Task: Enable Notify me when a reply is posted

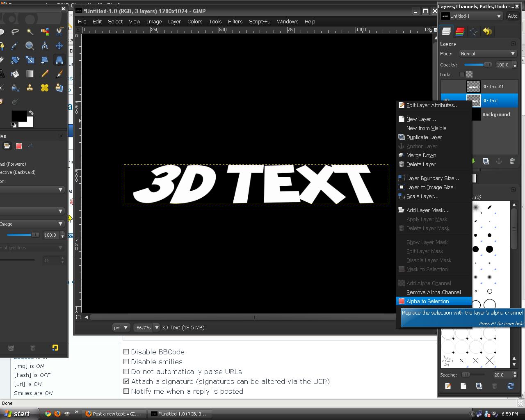Action: (x=126, y=391)
